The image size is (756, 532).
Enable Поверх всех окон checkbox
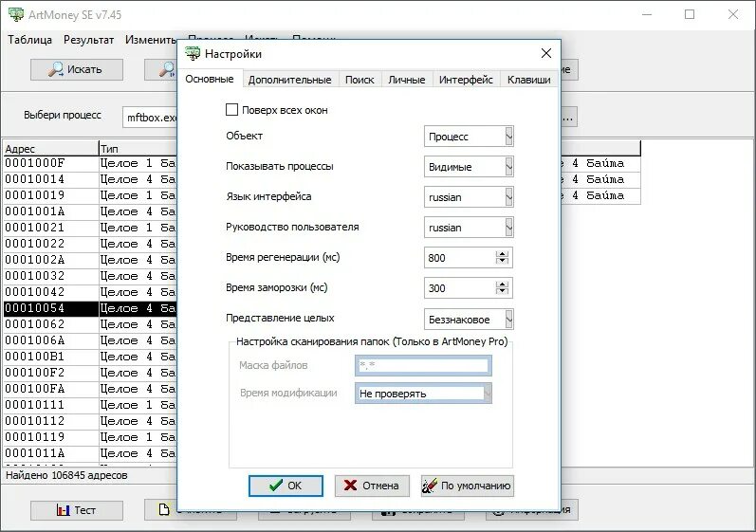pyautogui.click(x=231, y=110)
